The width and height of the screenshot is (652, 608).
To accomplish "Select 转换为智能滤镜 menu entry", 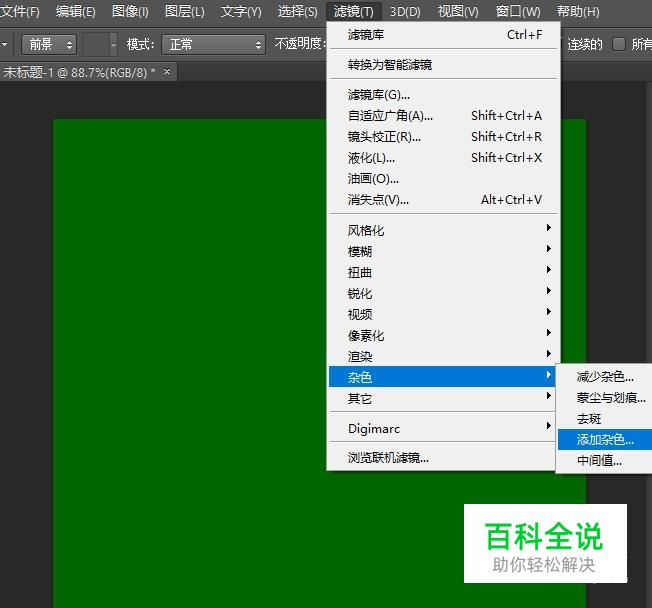I will click(444, 64).
